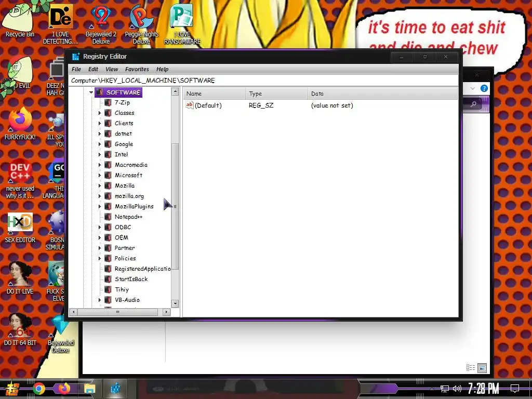532x399 pixels.
Task: Select the RegisteredApplications key folder icon
Action: pos(108,269)
